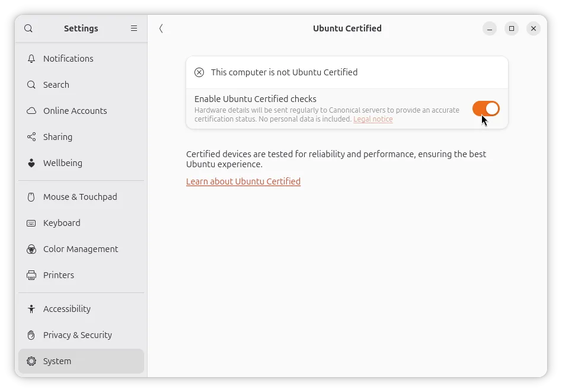
Task: Follow the Learn about Ubuntu Certified link
Action: click(x=244, y=181)
